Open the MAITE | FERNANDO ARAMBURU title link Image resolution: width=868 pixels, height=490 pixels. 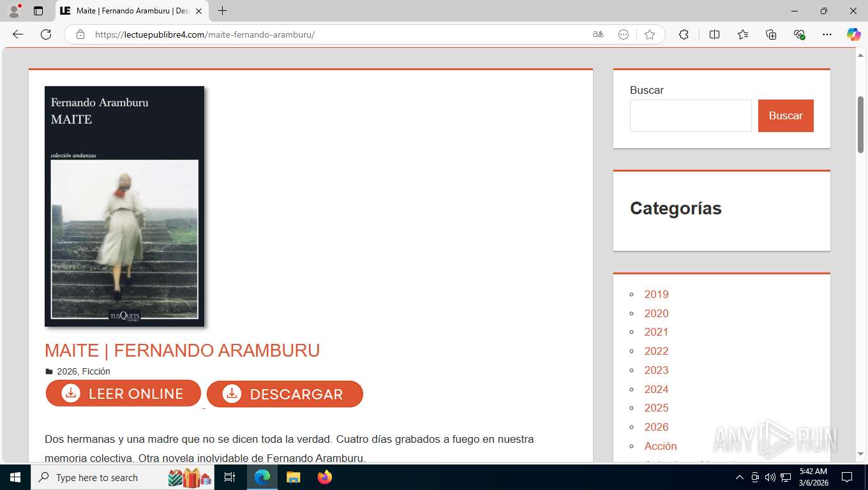182,350
